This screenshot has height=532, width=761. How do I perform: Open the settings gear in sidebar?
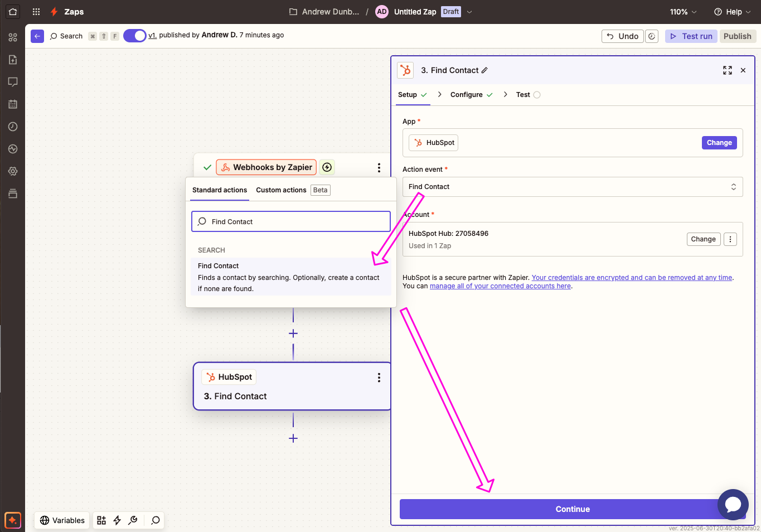coord(13,171)
